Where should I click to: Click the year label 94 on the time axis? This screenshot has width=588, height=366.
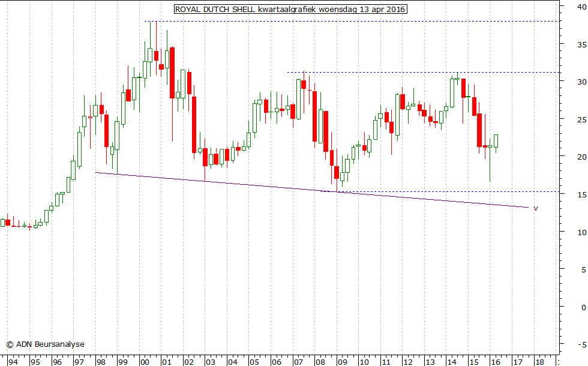(13, 362)
